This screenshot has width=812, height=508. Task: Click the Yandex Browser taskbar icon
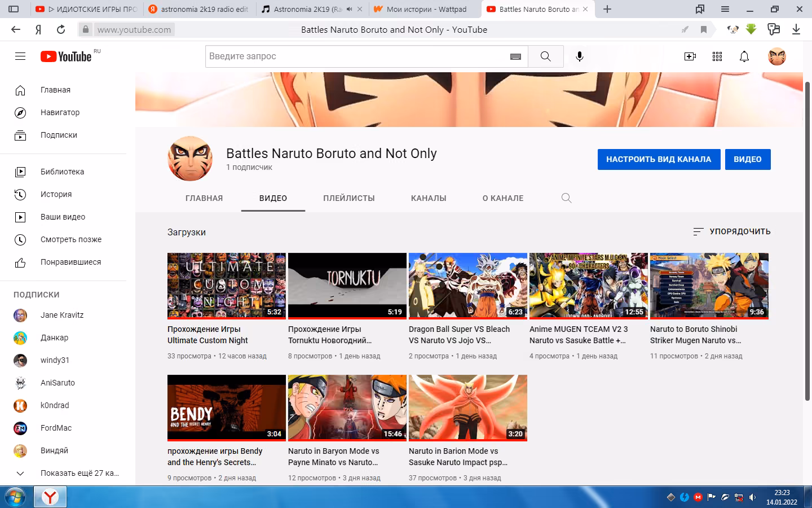50,497
